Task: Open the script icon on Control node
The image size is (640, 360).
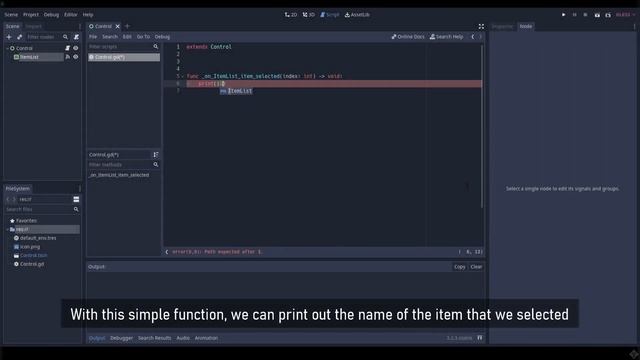Action: 68,48
